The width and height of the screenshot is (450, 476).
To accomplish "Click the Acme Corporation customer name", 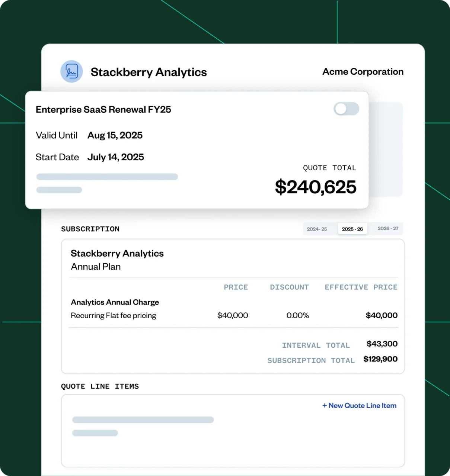I will [x=363, y=71].
